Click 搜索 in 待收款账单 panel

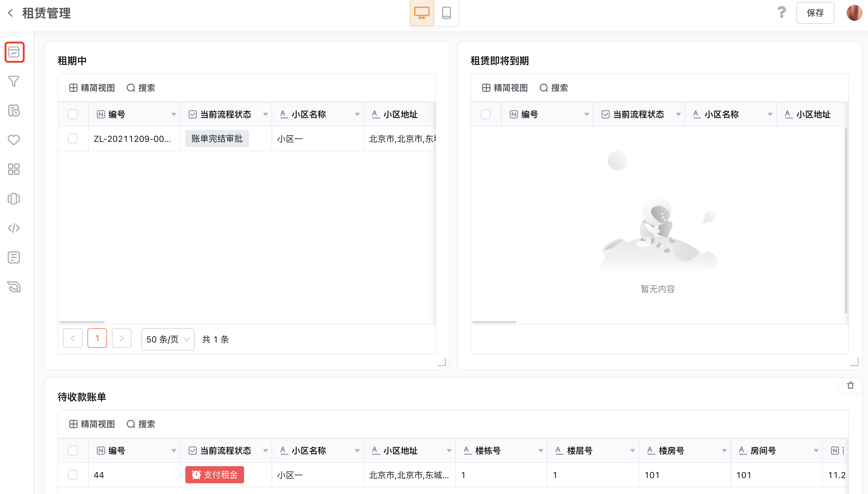click(141, 424)
